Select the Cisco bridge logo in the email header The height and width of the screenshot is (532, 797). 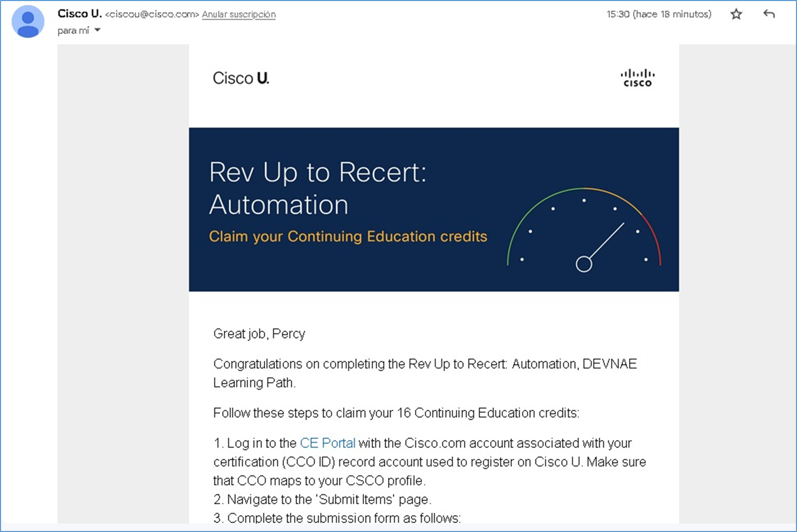point(637,77)
